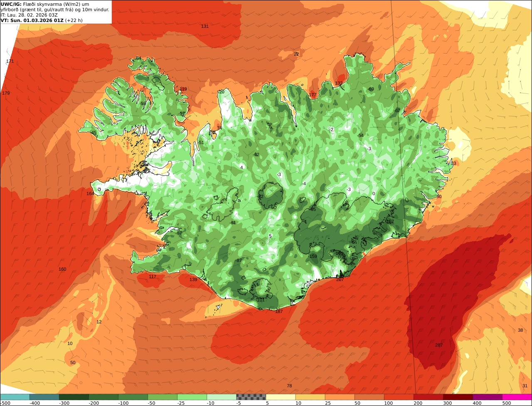Click the 'VT: Sun. 01.03.2026 01Z' valid time text
The image size is (532, 406).
click(32, 20)
